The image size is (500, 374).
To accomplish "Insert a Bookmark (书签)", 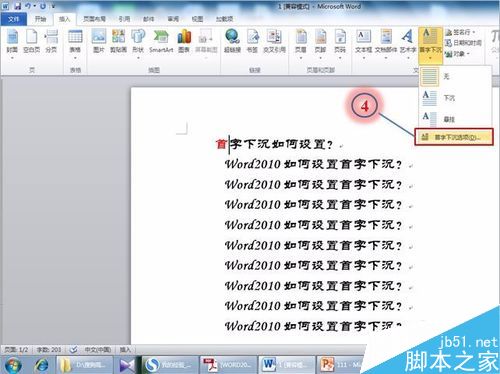I will coord(252,41).
